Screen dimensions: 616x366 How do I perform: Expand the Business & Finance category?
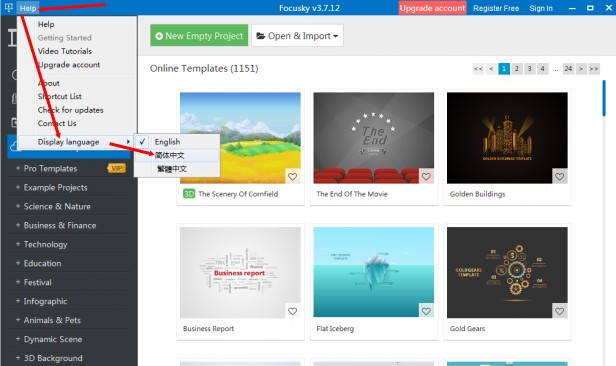[x=60, y=225]
